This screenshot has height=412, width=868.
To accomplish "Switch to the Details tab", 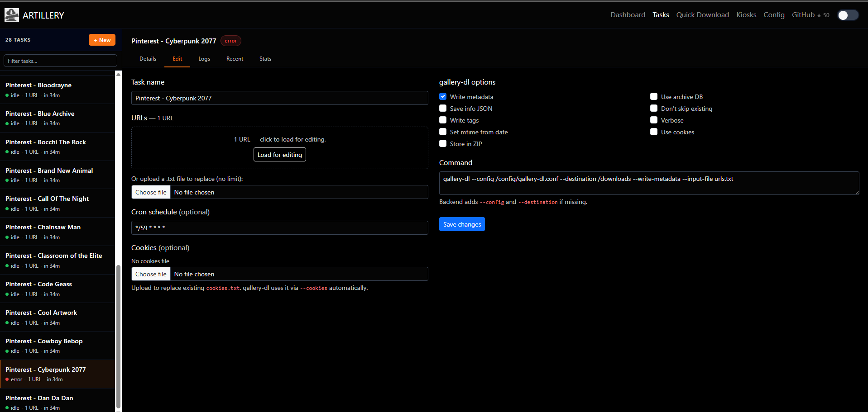I will 148,59.
